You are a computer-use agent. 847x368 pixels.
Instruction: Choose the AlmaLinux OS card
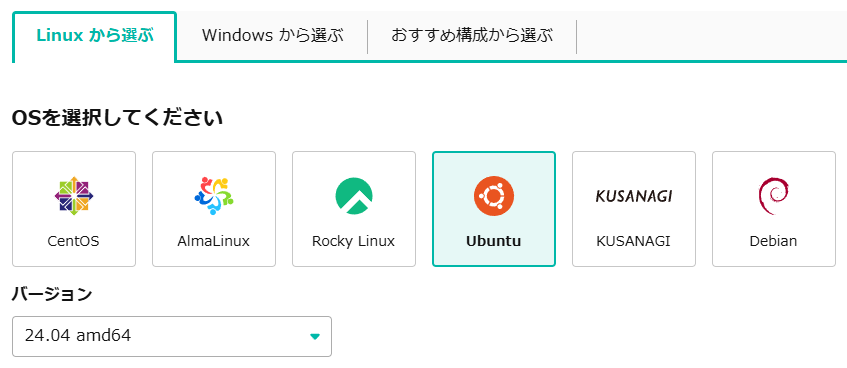point(214,209)
